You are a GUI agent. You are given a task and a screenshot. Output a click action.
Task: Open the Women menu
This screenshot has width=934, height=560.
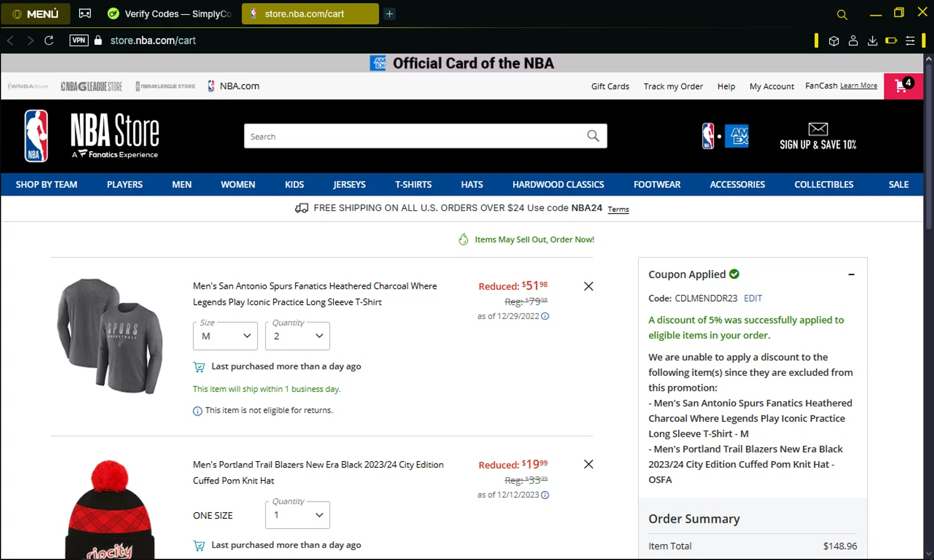[238, 185]
